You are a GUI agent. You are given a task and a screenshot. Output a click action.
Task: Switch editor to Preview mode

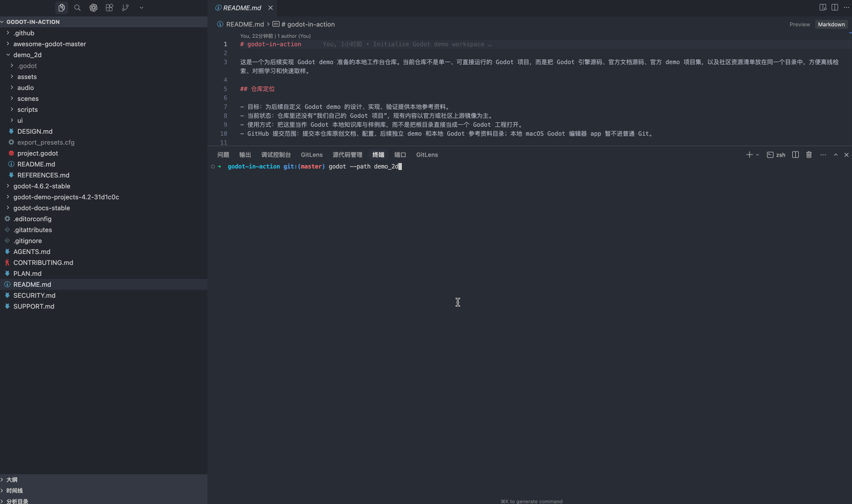click(799, 24)
